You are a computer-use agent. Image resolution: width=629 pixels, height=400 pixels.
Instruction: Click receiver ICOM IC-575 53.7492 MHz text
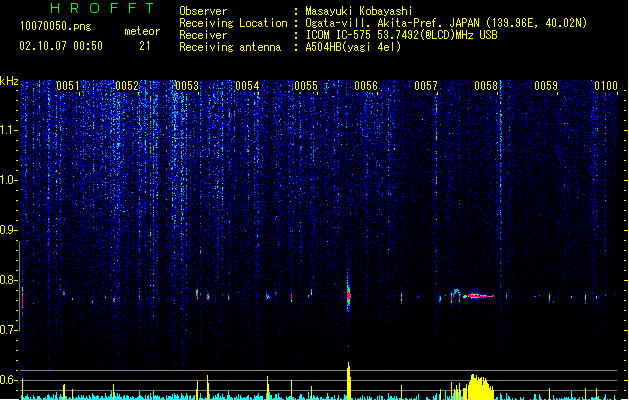[x=401, y=35]
